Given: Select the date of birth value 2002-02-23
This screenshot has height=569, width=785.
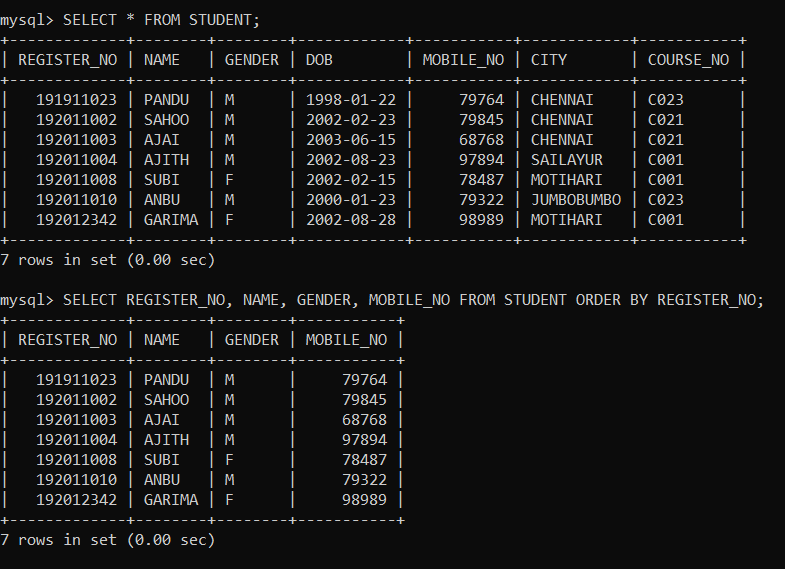Looking at the screenshot, I should point(351,120).
